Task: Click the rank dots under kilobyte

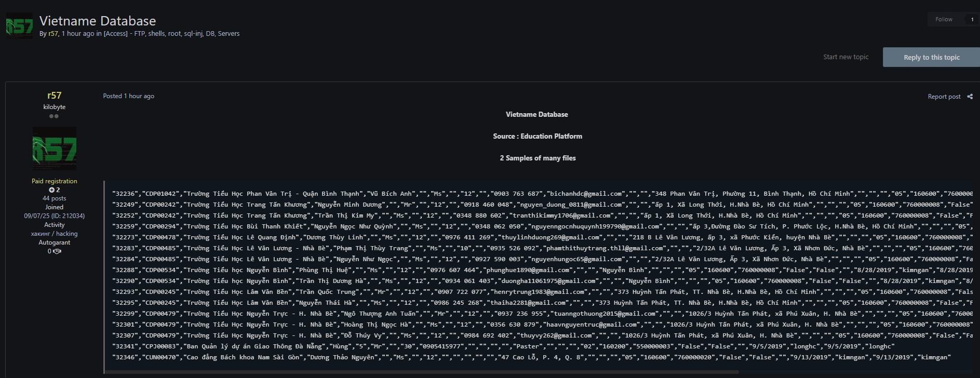Action: (54, 116)
